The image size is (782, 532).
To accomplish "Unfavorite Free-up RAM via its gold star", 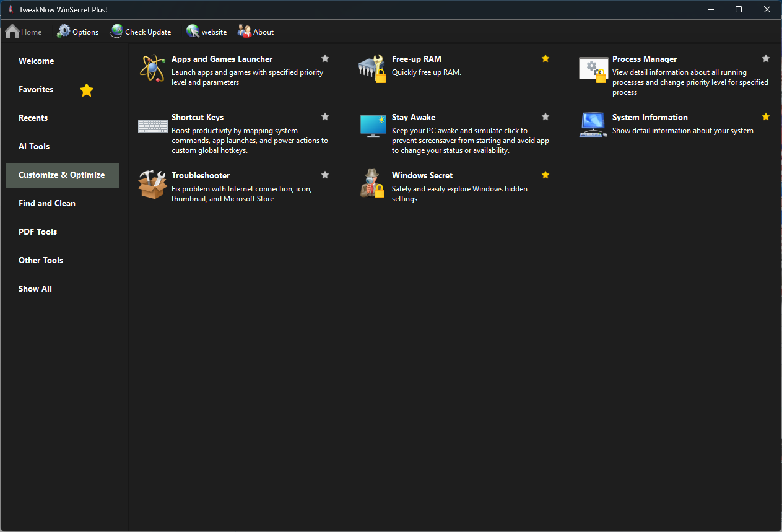I will pos(545,59).
